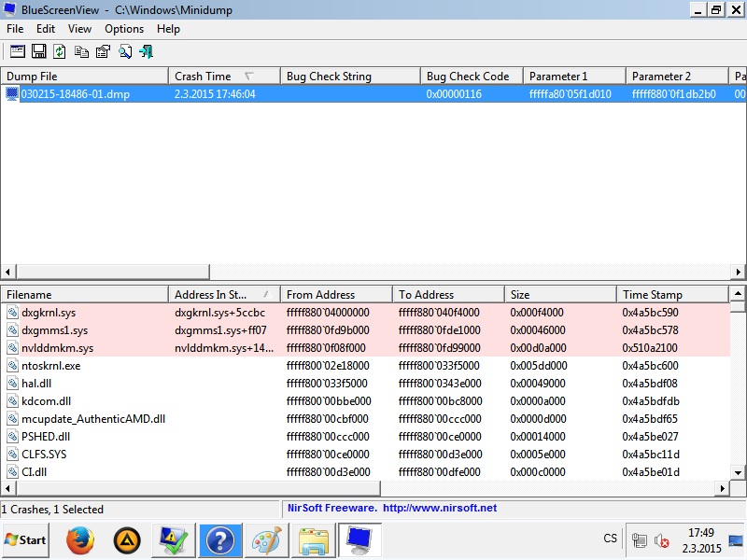This screenshot has height=560, width=747.
Task: Sort by Filename column header
Action: point(84,294)
